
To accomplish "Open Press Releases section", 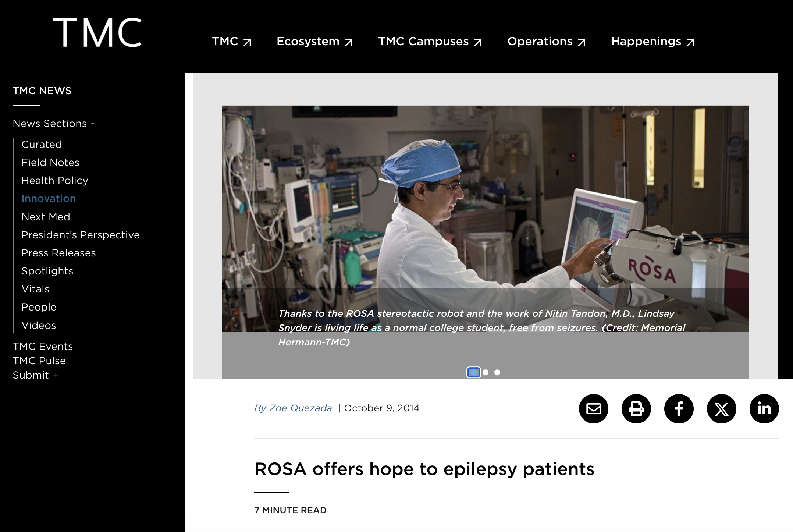I will pyautogui.click(x=58, y=253).
